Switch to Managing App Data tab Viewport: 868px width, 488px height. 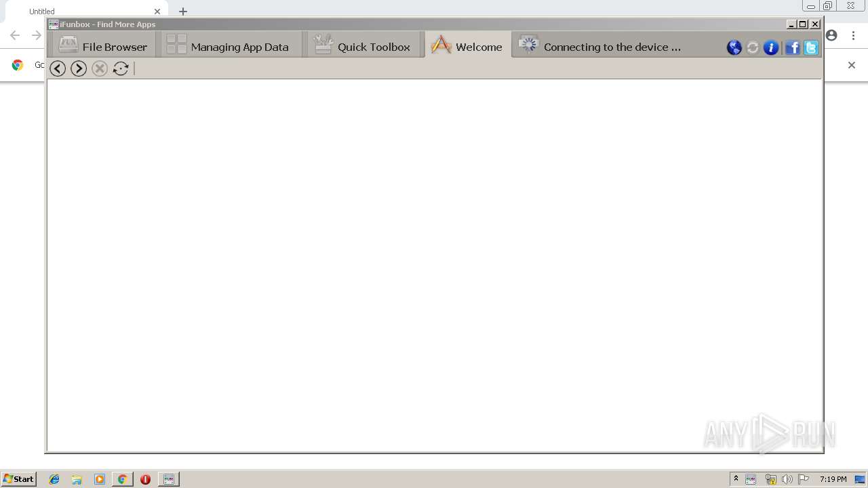click(231, 46)
